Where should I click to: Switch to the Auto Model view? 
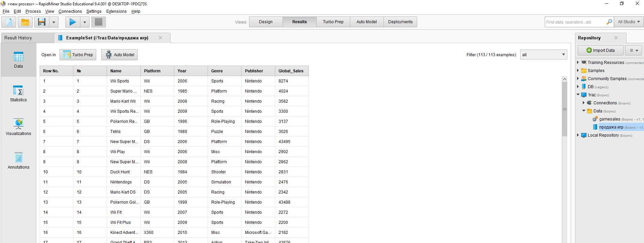click(367, 22)
